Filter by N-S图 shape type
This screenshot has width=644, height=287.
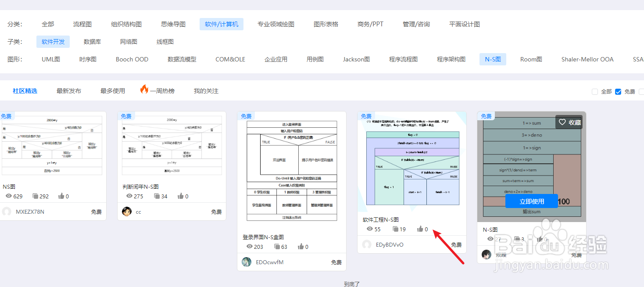pos(493,59)
